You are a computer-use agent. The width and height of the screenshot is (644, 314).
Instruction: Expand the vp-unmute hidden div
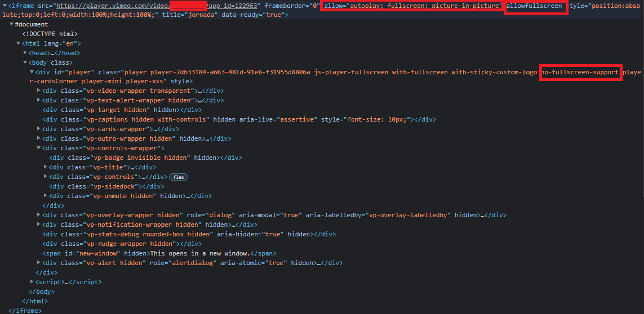tap(45, 196)
